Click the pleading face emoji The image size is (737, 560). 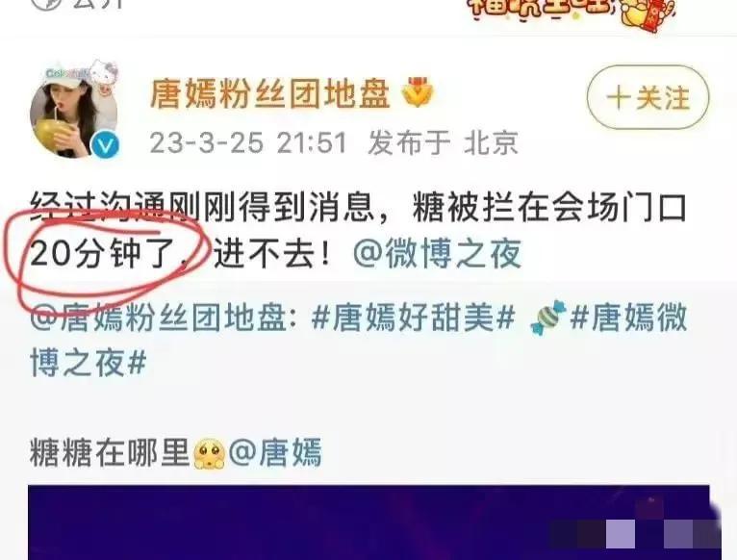click(209, 453)
